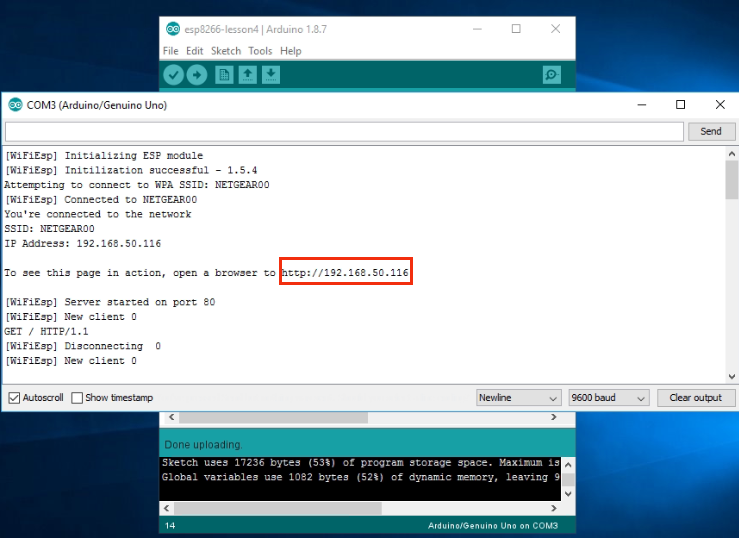Click the Verify checkmark icon in Arduino toolbar
Viewport: 739px width, 538px height.
[x=173, y=75]
